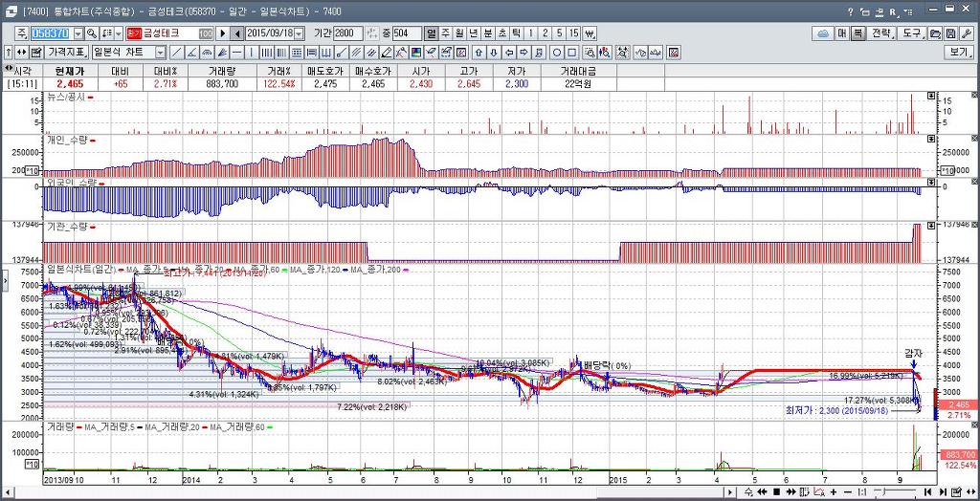Jump to chart end icon
Screen dimensions: 980x501
tap(943, 491)
